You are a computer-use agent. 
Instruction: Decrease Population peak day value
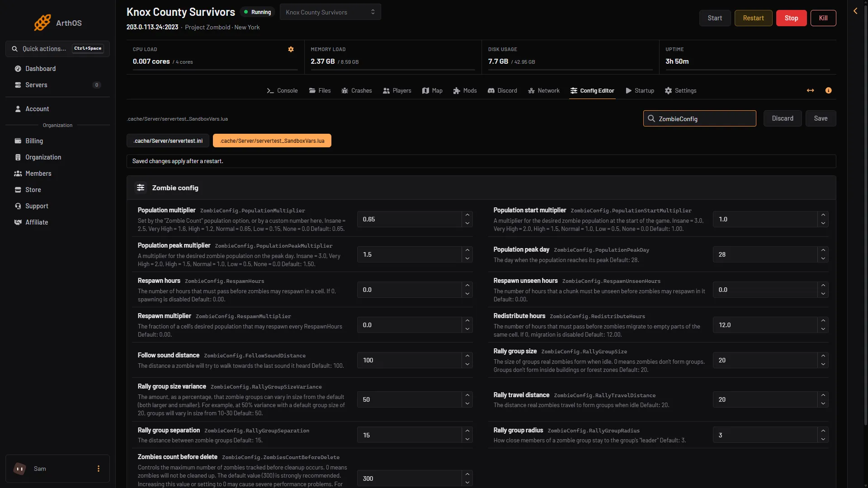[x=823, y=258]
